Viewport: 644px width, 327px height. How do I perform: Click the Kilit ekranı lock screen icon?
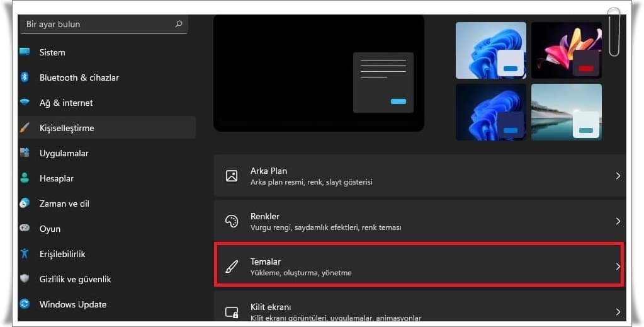tap(232, 312)
